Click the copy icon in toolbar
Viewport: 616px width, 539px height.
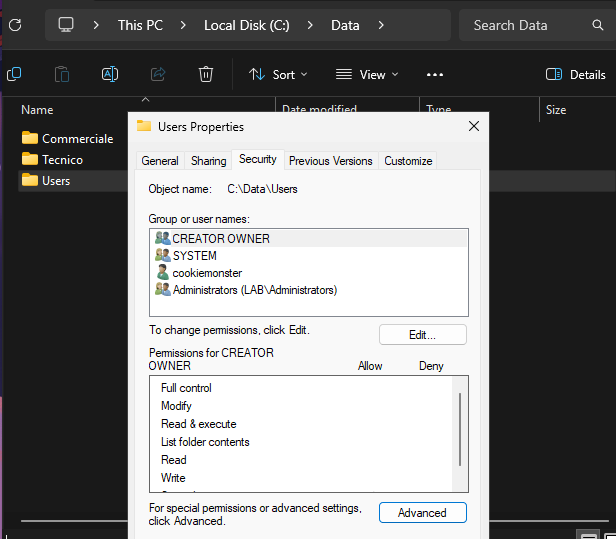(x=14, y=74)
